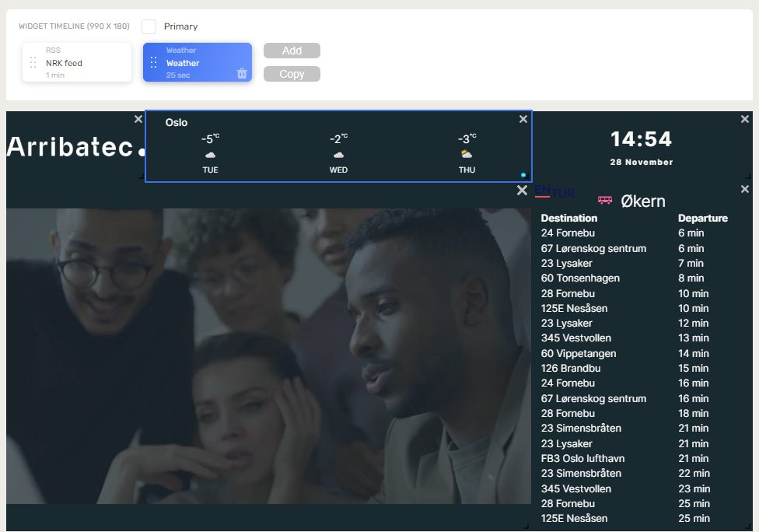Remove the Økern departures widget
Viewport: 759px width, 532px height.
(x=745, y=189)
